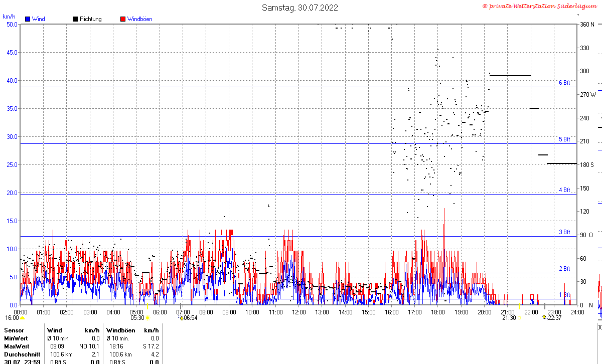Select the 18:00 time axis label
602x364 pixels.
tap(438, 312)
